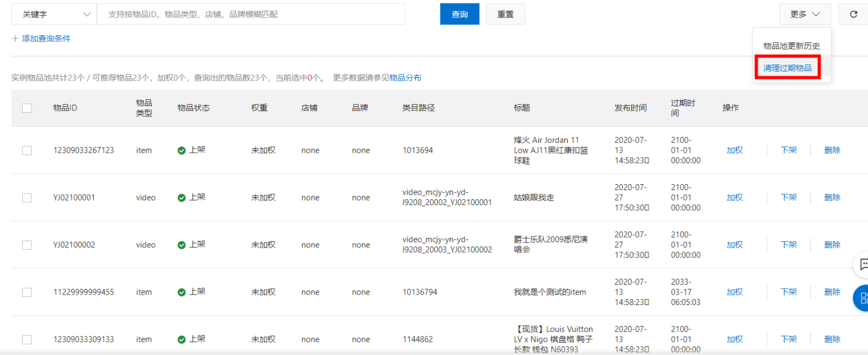Click 下架 for item 11229999999455
The width and height of the screenshot is (868, 355).
(789, 292)
